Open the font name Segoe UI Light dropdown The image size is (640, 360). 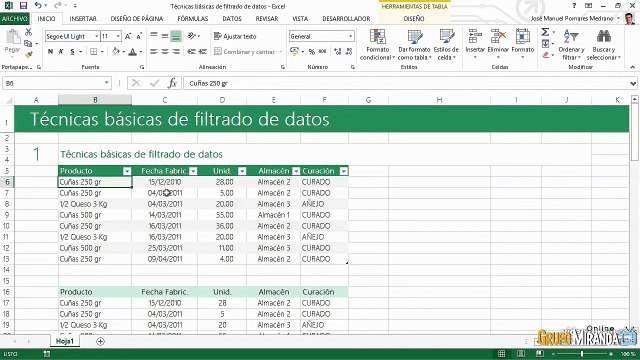coord(97,36)
